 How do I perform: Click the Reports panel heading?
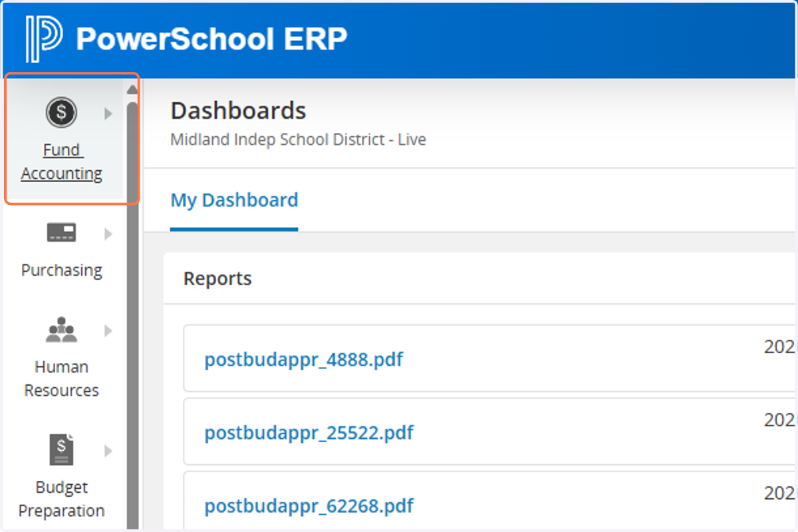point(217,278)
